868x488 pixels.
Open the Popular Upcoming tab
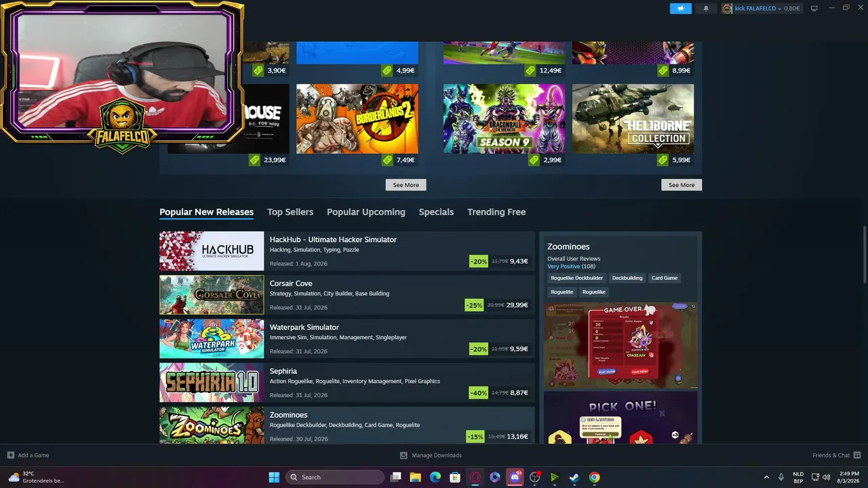pyautogui.click(x=366, y=212)
